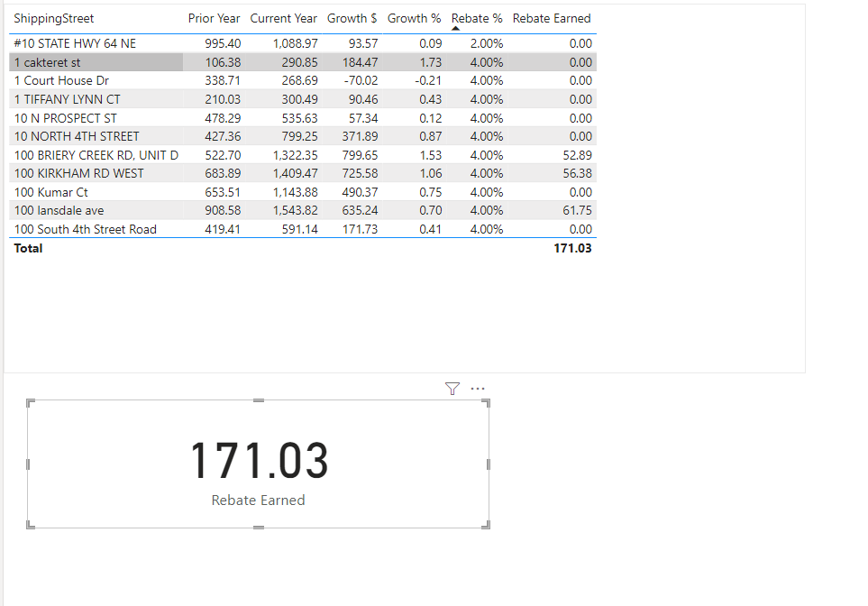Sort by the Rebate % column header
Screen dimensions: 868x606
point(477,18)
